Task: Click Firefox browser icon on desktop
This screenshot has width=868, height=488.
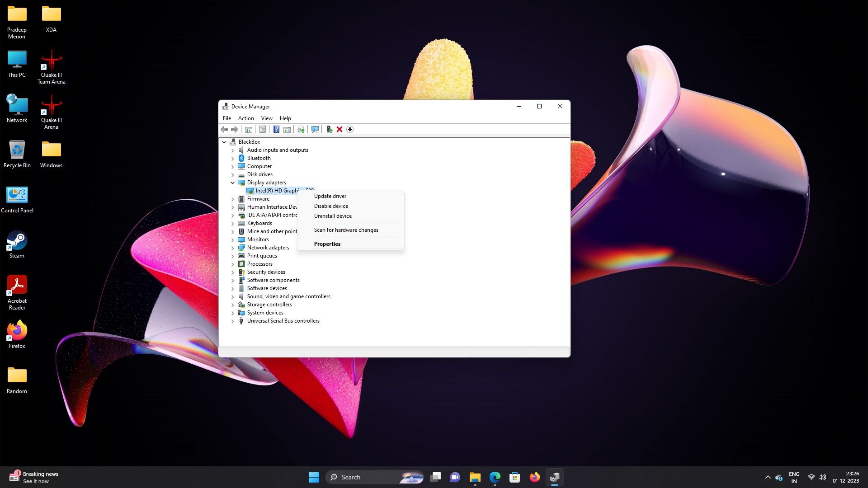Action: pos(16,333)
